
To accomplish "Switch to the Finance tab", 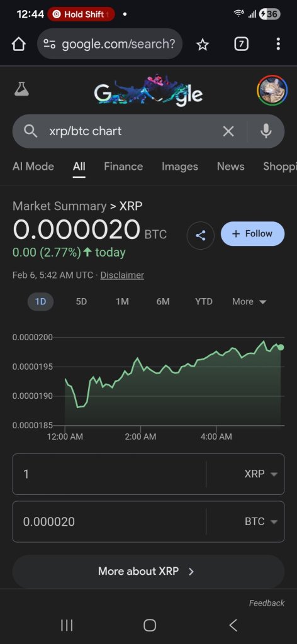I will (123, 166).
